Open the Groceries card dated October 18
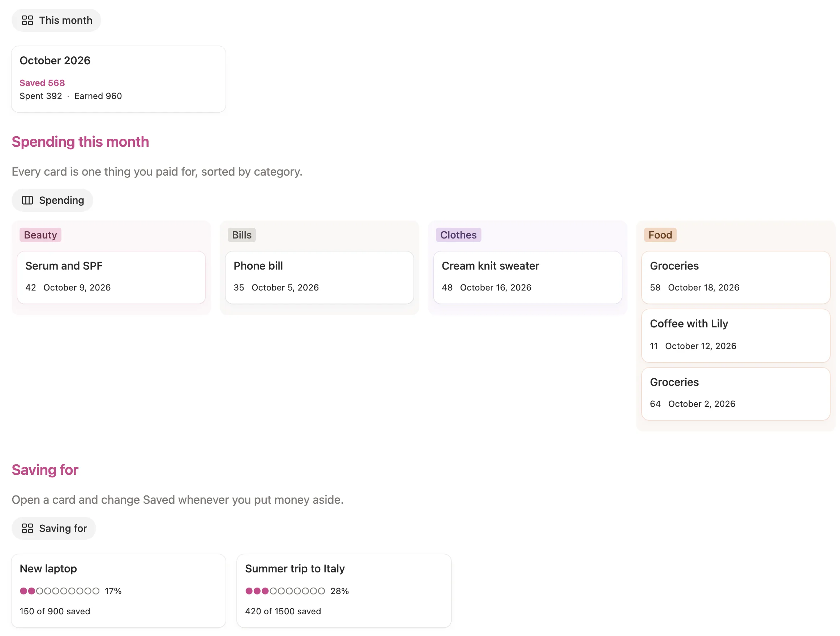 [736, 277]
